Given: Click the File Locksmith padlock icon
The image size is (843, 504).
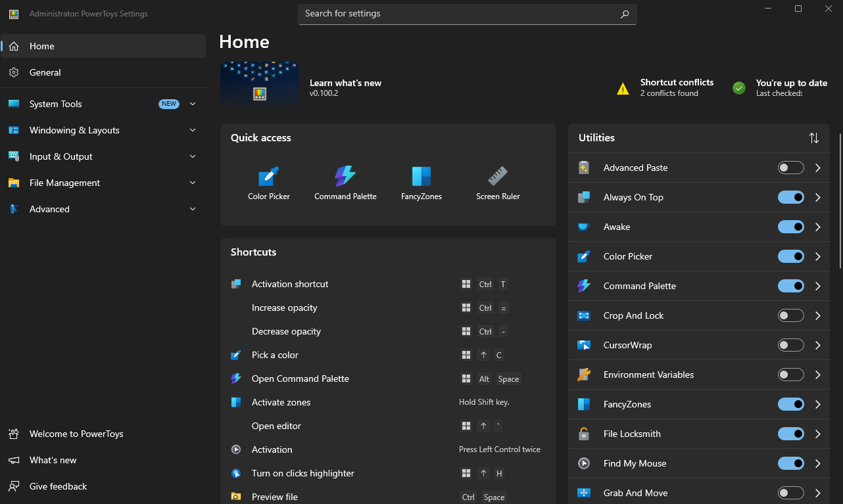Looking at the screenshot, I should coord(584,434).
